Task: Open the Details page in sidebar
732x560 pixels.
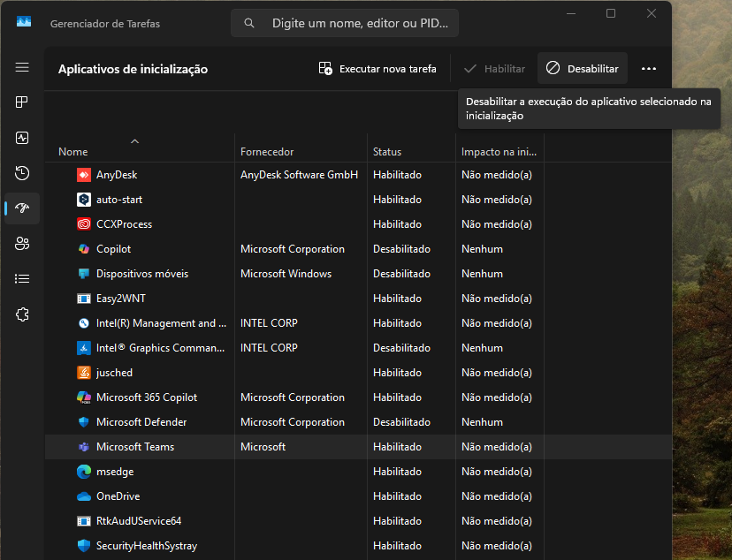Action: click(x=22, y=279)
